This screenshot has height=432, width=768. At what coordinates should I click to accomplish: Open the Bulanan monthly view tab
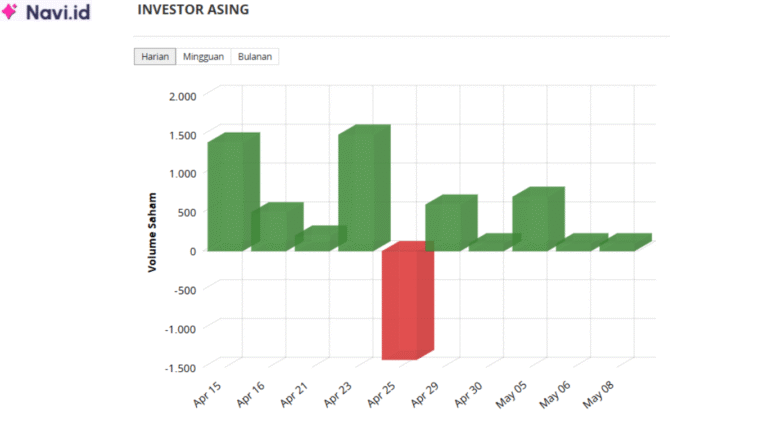(x=255, y=56)
